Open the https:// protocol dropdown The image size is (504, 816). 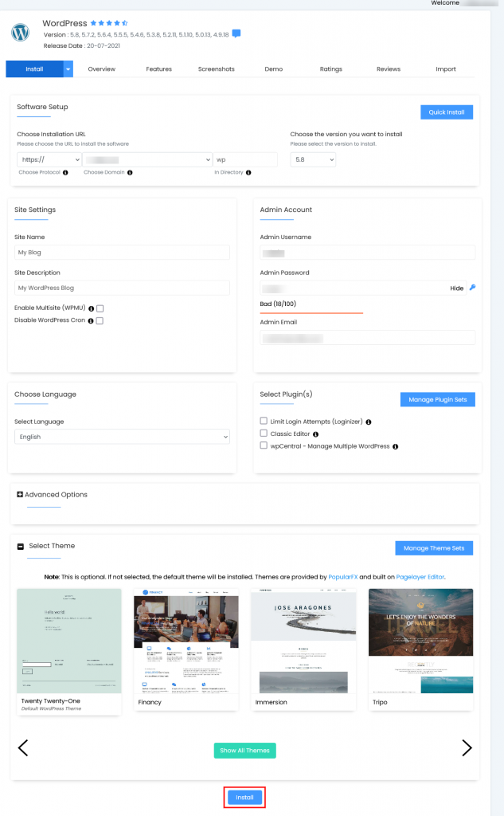click(x=49, y=159)
